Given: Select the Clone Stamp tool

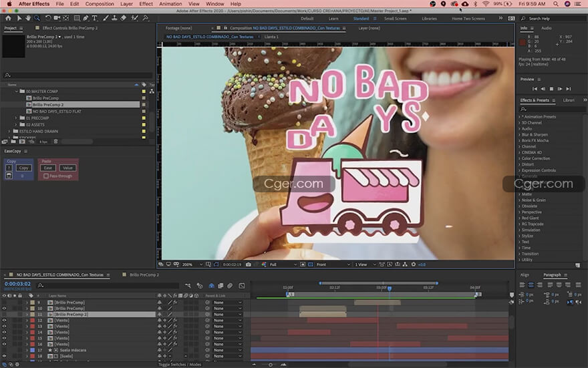Looking at the screenshot, I should click(114, 18).
